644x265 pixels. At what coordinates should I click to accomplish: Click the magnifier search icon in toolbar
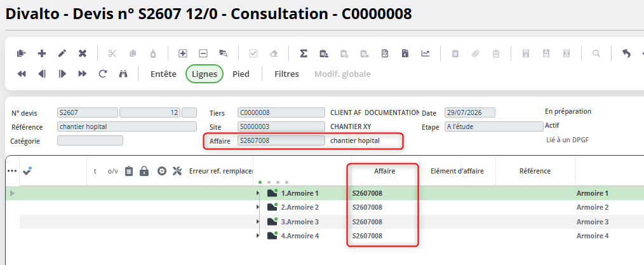click(596, 53)
